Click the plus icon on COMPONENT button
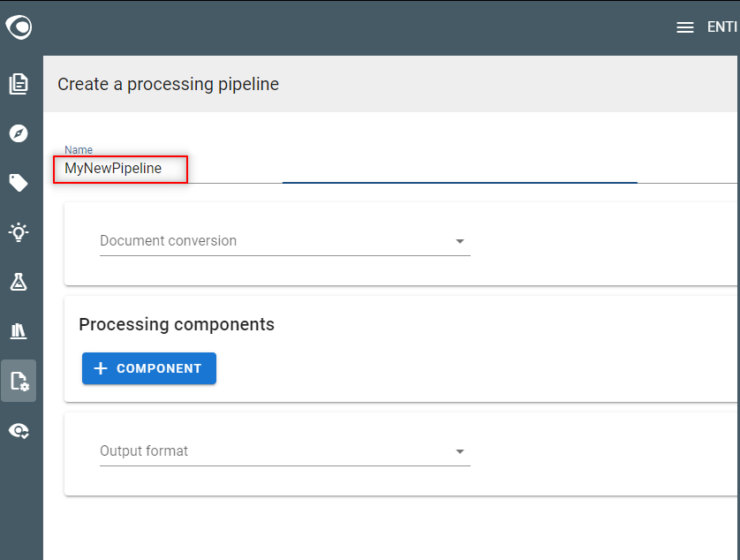The width and height of the screenshot is (740, 560). point(101,368)
